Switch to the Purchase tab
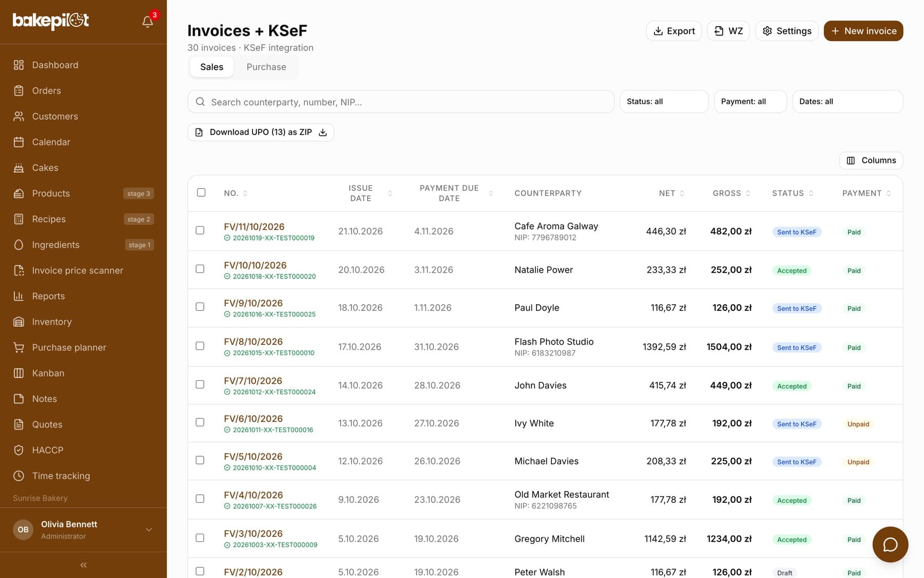This screenshot has width=924, height=578. pyautogui.click(x=266, y=67)
